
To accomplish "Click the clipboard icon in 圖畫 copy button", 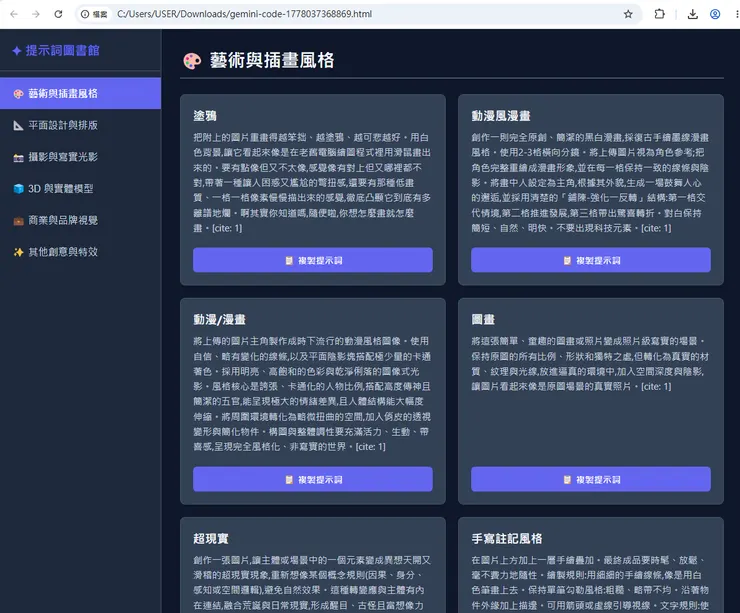I will [567, 480].
